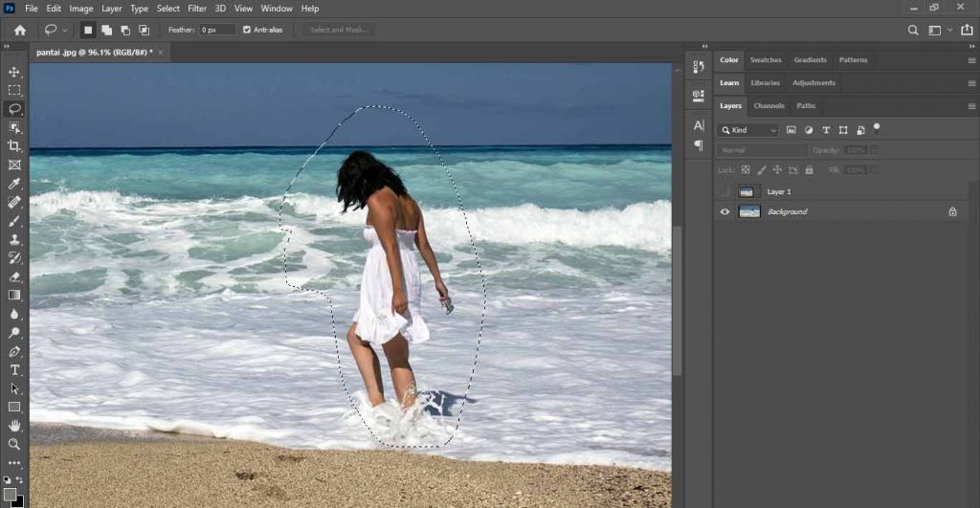Toggle the Anti-alias checkbox
980x508 pixels.
tap(247, 30)
